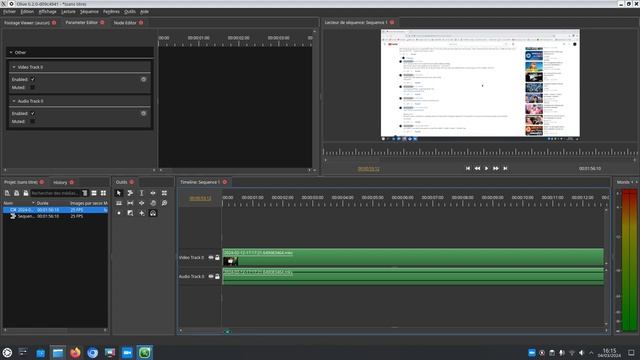
Task: Uncheck Enabled for Video Track 0
Action: [x=33, y=79]
